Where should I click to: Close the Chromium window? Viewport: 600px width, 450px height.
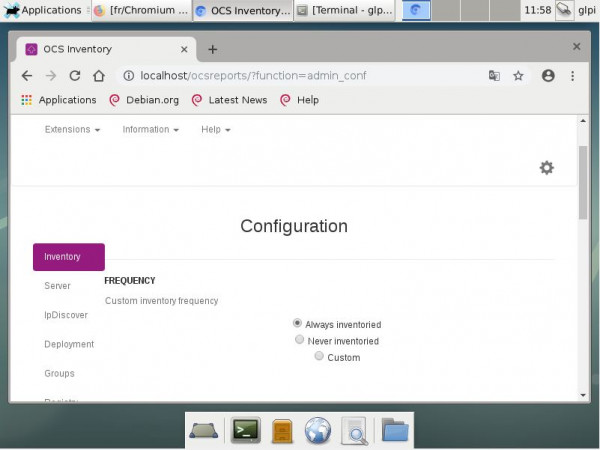pyautogui.click(x=577, y=47)
